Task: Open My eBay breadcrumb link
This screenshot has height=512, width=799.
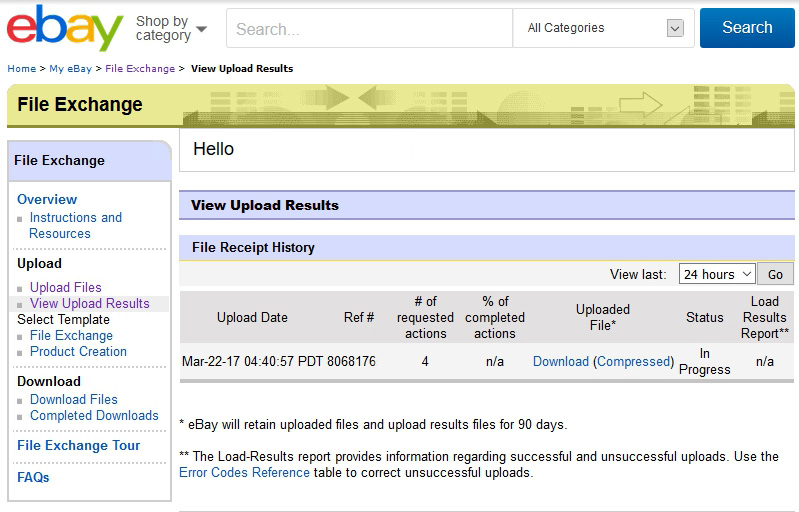Action: pos(70,69)
